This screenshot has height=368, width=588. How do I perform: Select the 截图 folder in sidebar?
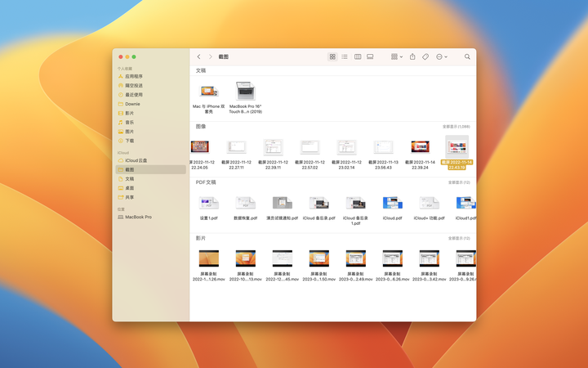[x=151, y=170]
